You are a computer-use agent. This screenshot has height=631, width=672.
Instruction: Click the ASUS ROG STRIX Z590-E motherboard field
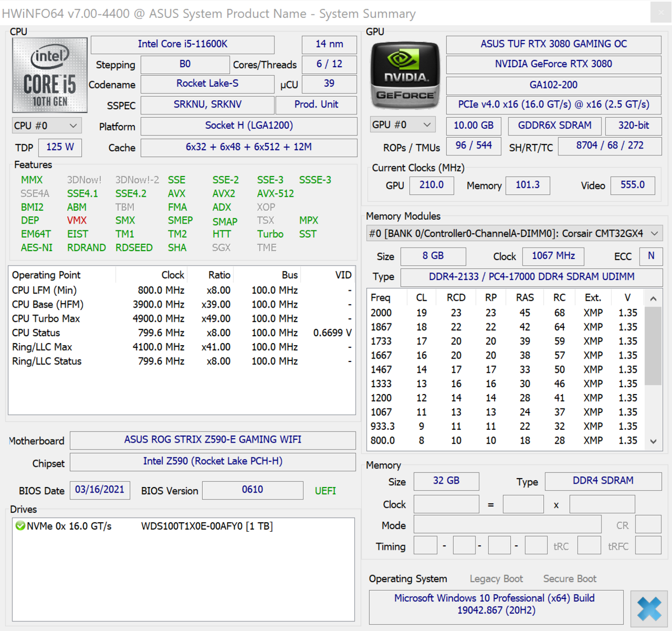point(213,440)
